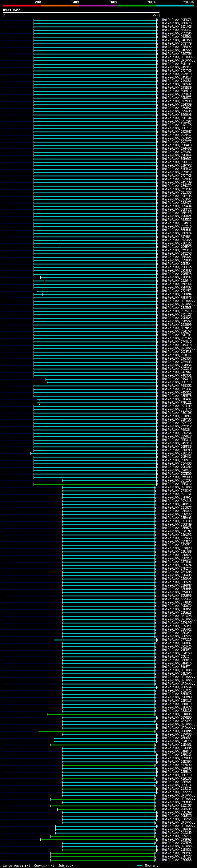Screen dimensions: 197x868
Task: Select hit UniRef100_P17598
Action: coord(176,101)
